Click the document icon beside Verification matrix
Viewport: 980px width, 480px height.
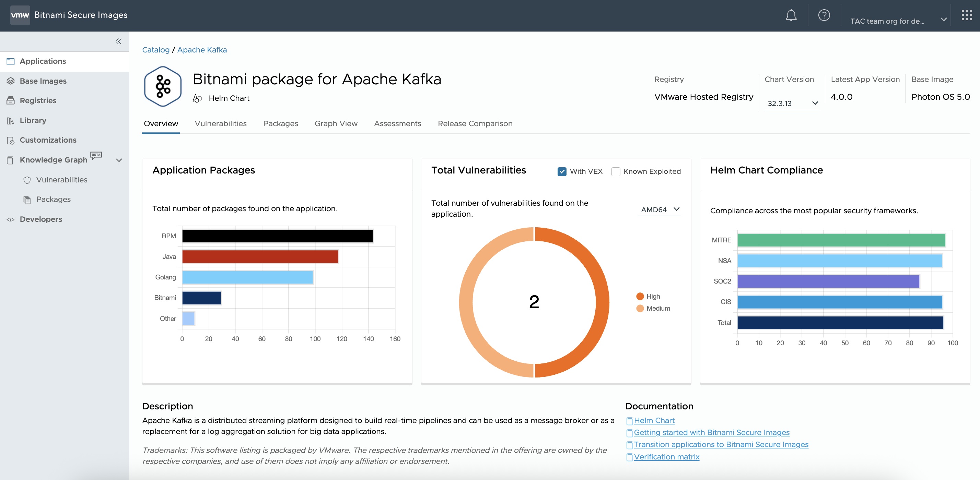tap(629, 457)
